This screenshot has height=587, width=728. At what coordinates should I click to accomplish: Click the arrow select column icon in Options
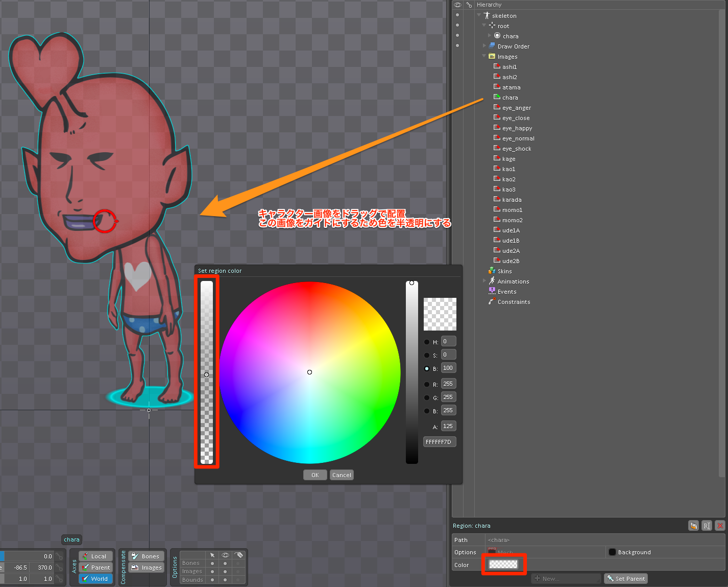pos(212,555)
